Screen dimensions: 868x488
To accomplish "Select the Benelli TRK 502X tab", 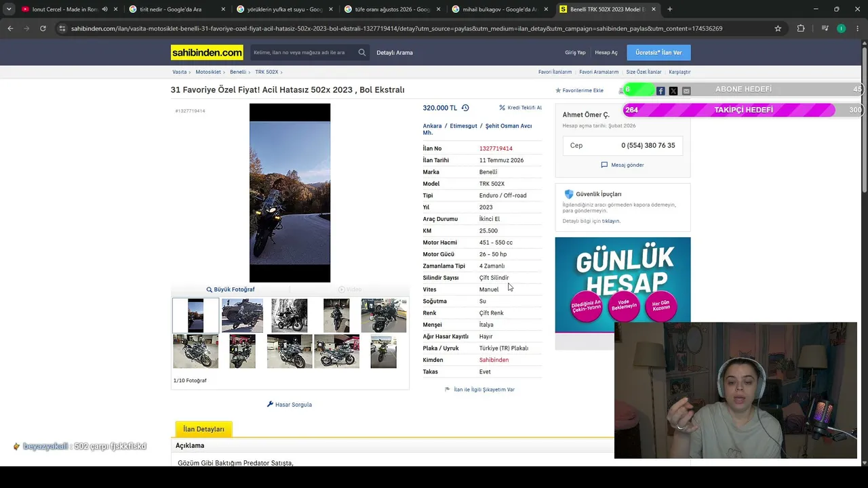I will (607, 9).
